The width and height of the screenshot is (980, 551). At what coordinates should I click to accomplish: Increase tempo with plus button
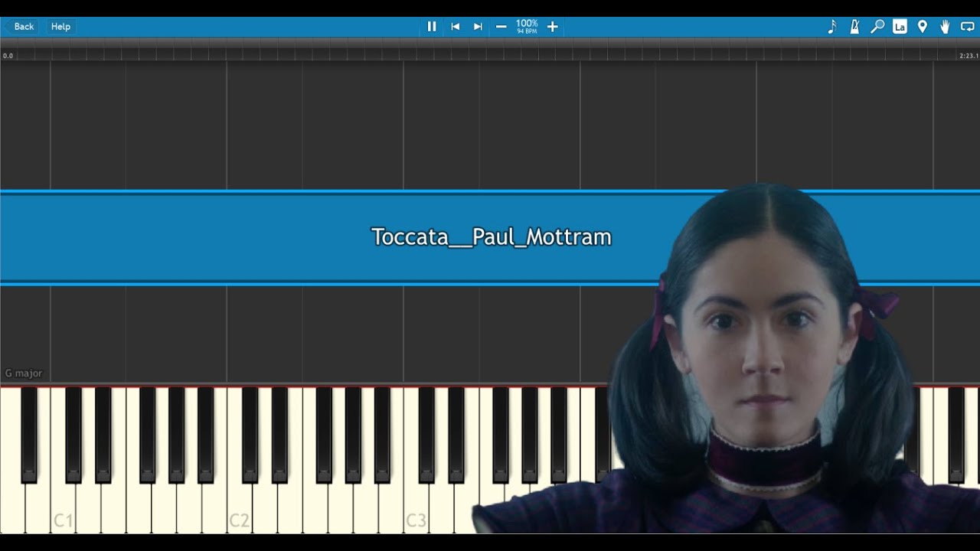coord(553,27)
